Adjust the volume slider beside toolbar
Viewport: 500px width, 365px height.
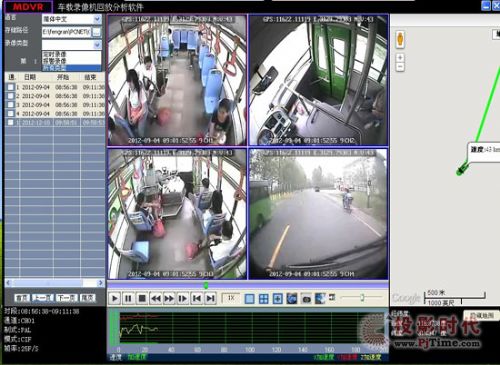(x=362, y=297)
